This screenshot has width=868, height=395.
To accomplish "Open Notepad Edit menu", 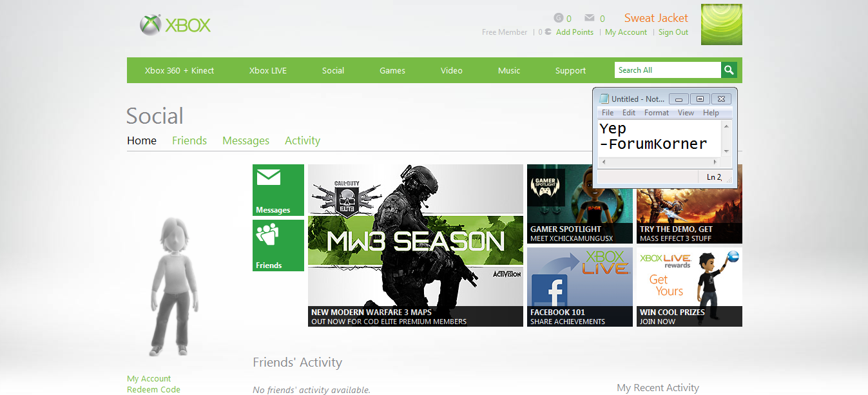I will [x=629, y=113].
